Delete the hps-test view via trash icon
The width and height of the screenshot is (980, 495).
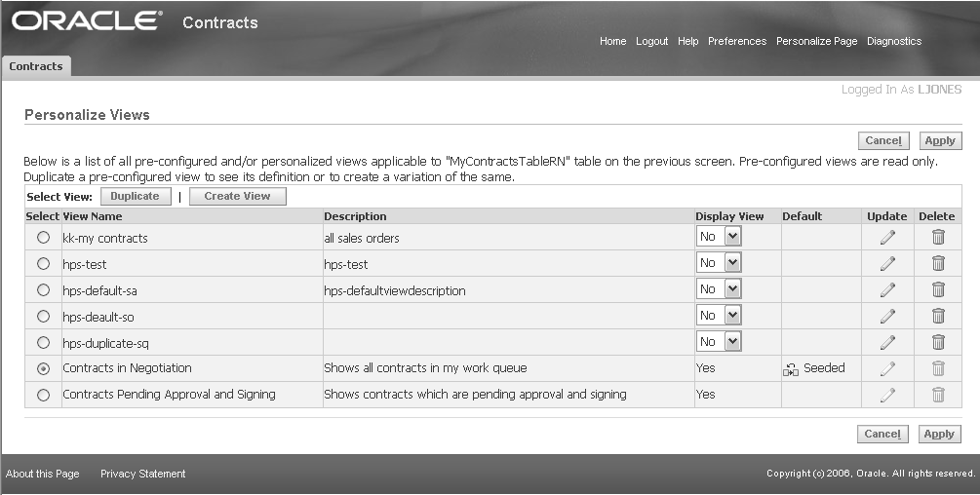(x=938, y=263)
